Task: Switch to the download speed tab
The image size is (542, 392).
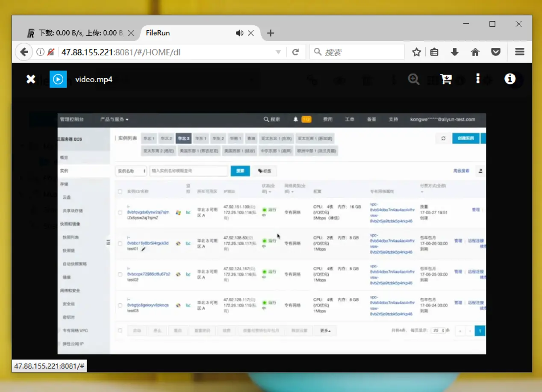Action: tap(81, 33)
